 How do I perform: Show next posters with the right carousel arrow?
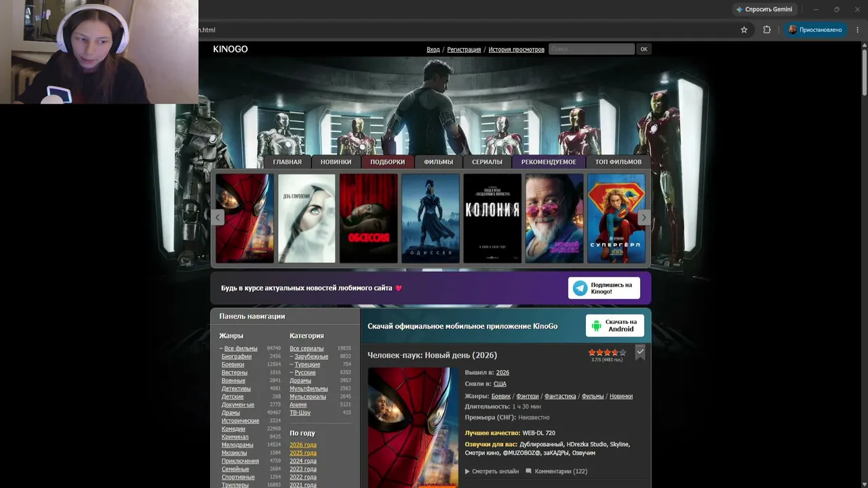click(644, 218)
